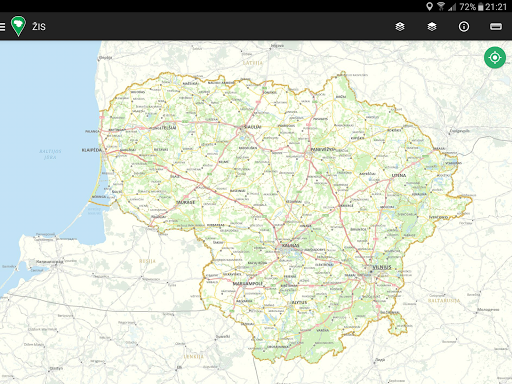Screen dimensions: 512x384
Task: Select Kaunas city on the map
Action: [290, 246]
